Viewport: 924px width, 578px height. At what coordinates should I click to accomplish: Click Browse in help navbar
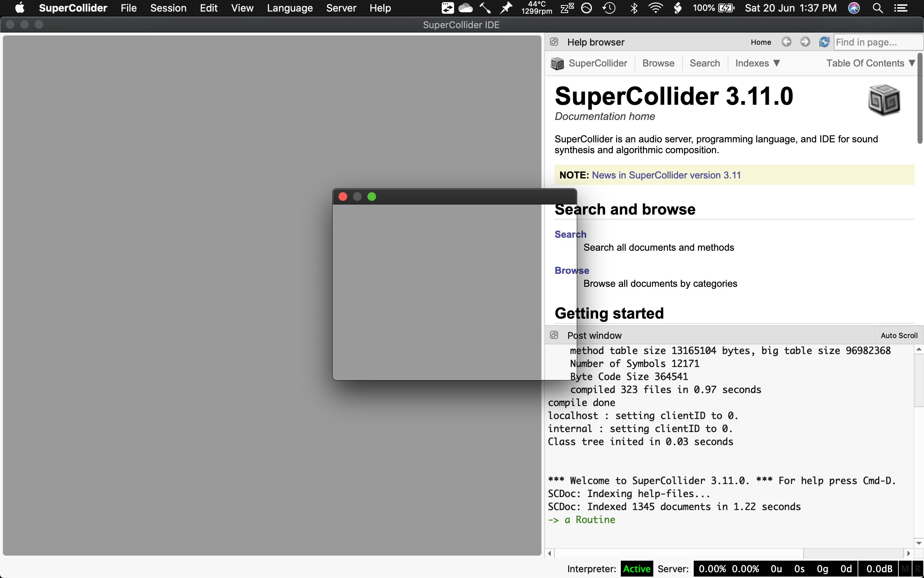tap(658, 63)
